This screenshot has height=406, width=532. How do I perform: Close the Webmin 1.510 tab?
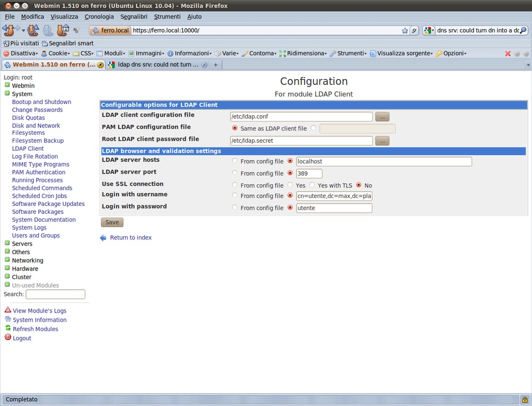(100, 65)
